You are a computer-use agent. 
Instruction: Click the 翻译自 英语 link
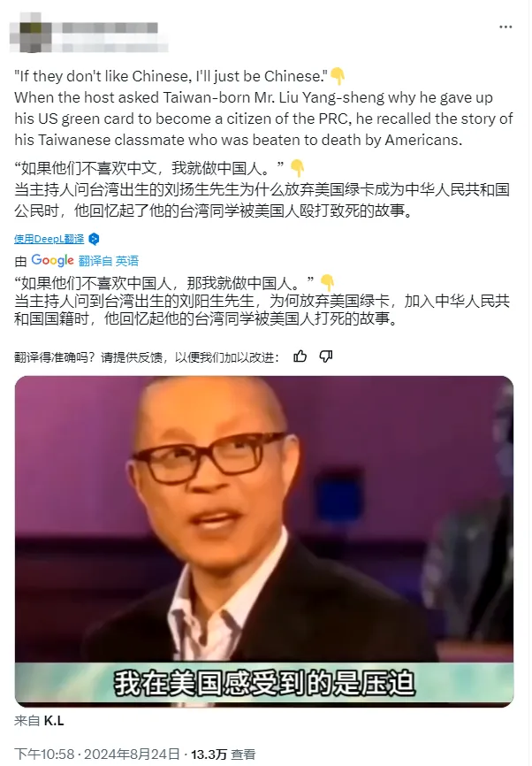coord(109,261)
